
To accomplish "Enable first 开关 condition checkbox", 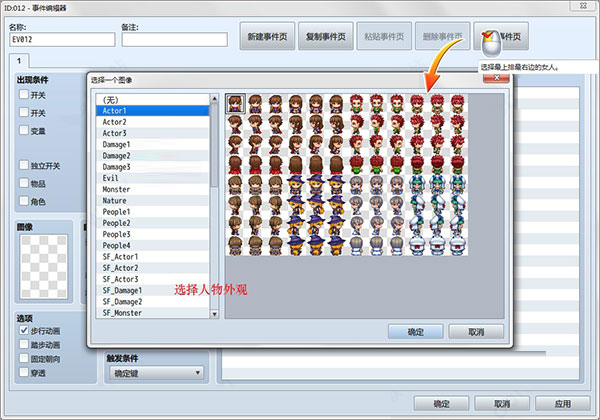I will click(x=24, y=94).
